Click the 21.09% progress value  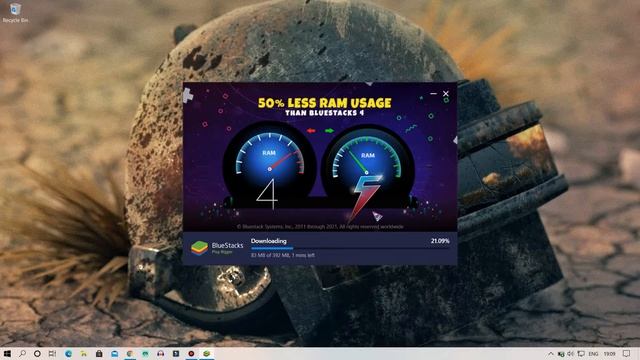440,241
